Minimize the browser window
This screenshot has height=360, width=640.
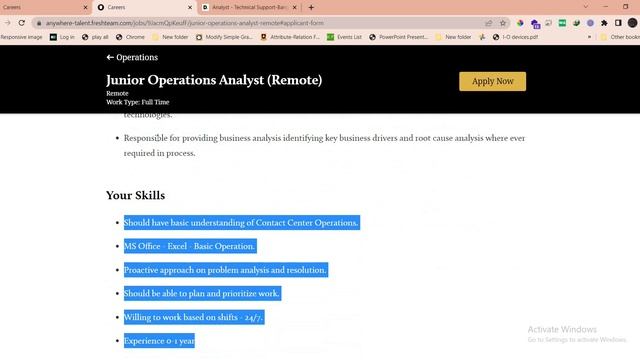(x=605, y=7)
